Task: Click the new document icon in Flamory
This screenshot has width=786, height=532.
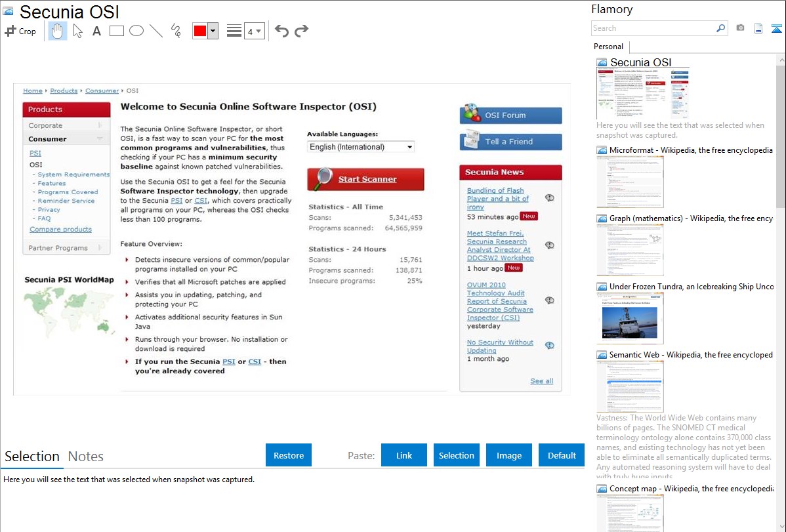Action: (x=758, y=28)
